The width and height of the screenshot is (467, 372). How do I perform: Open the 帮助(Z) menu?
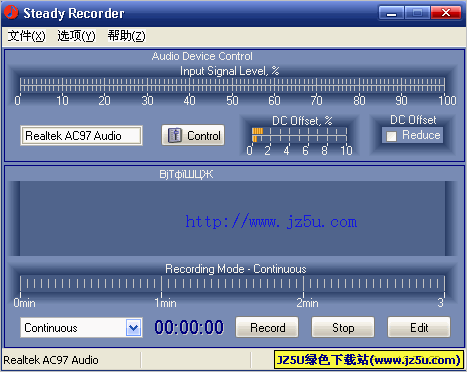[x=126, y=36]
